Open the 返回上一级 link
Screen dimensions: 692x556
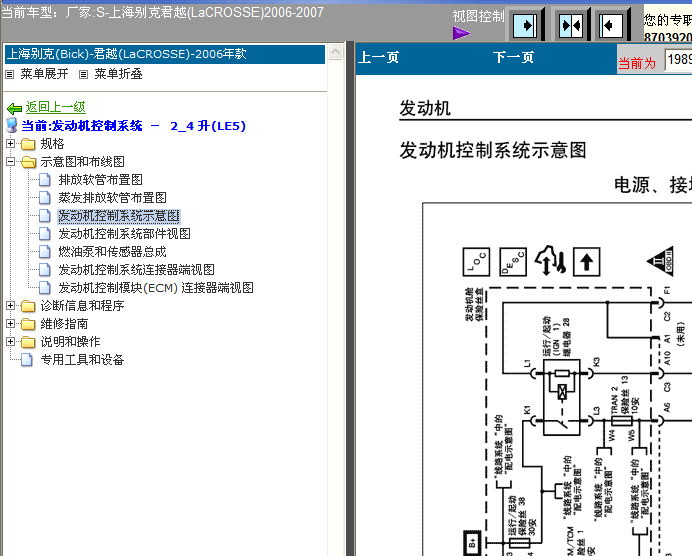tap(55, 107)
